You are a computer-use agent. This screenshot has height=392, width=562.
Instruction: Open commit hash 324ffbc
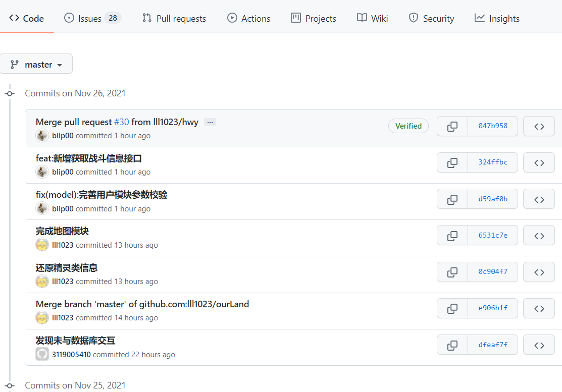click(493, 162)
